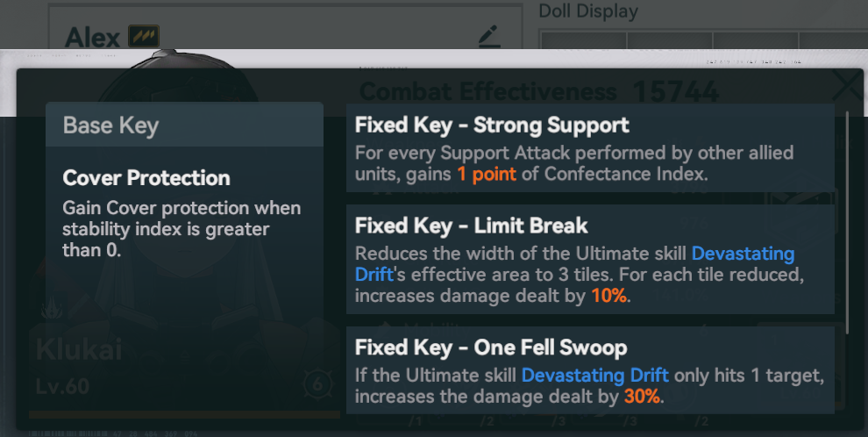
Task: Select the Base Key header
Action: pyautogui.click(x=184, y=125)
